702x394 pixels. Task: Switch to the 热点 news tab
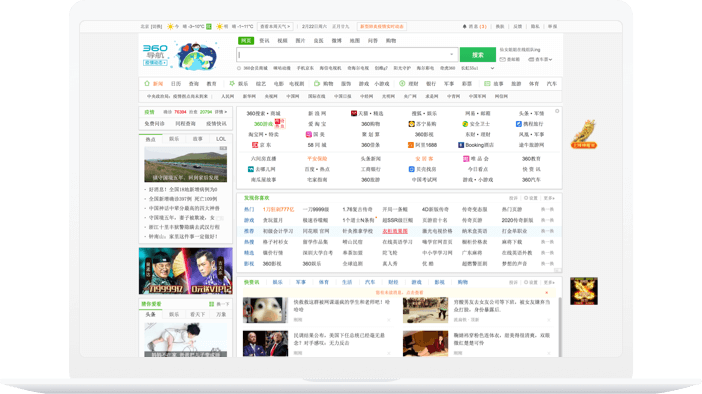click(x=150, y=139)
